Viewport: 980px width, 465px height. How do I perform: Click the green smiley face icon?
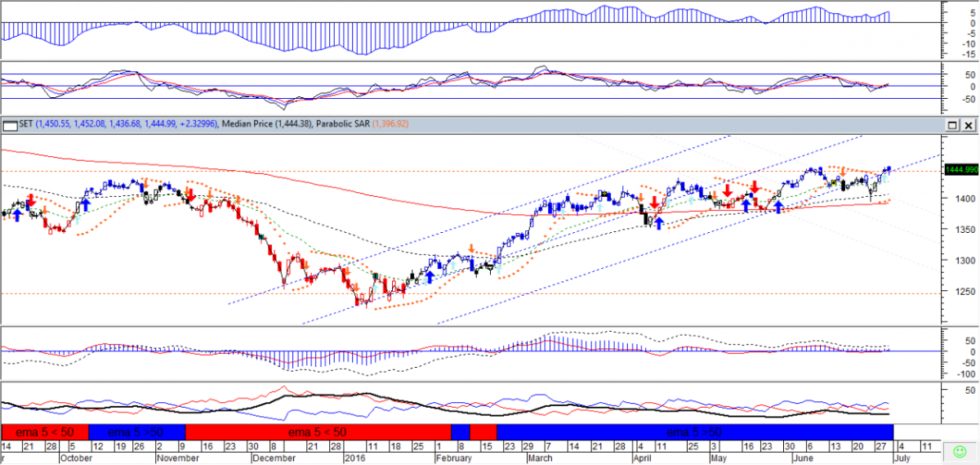point(959,451)
